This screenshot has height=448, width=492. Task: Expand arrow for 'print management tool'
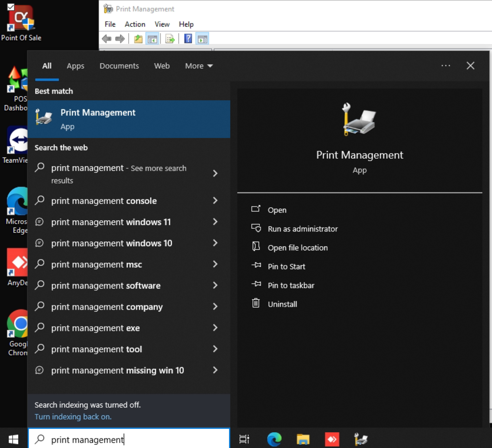(x=215, y=349)
